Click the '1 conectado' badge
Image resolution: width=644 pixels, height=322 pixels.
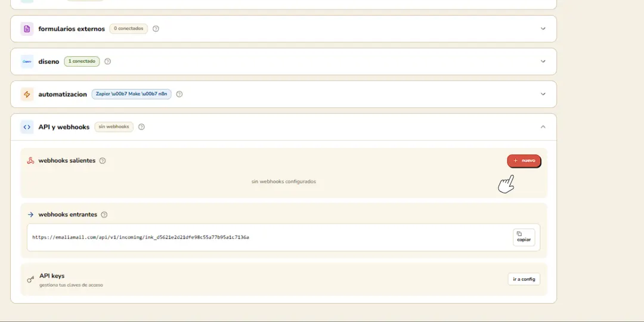tap(82, 61)
